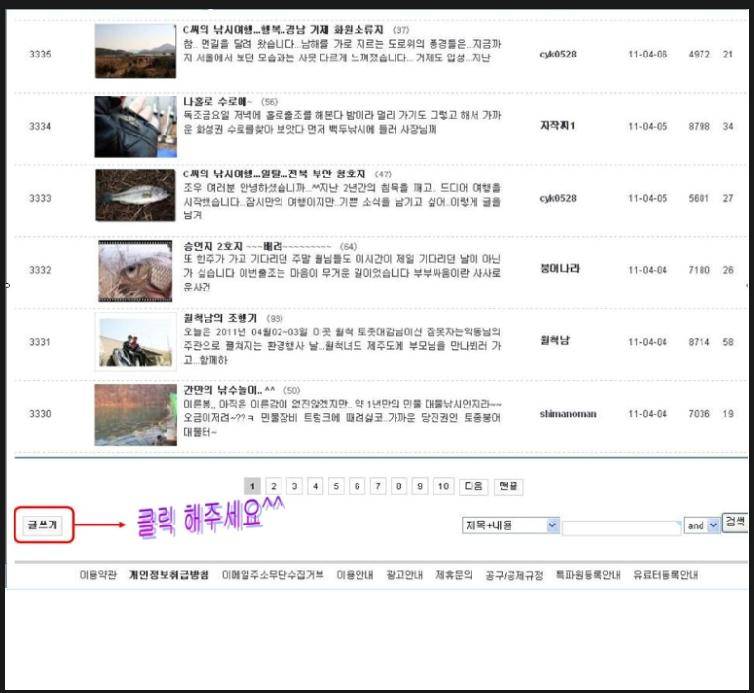Click post number 3335
Screen dimensions: 754x693
[40, 54]
